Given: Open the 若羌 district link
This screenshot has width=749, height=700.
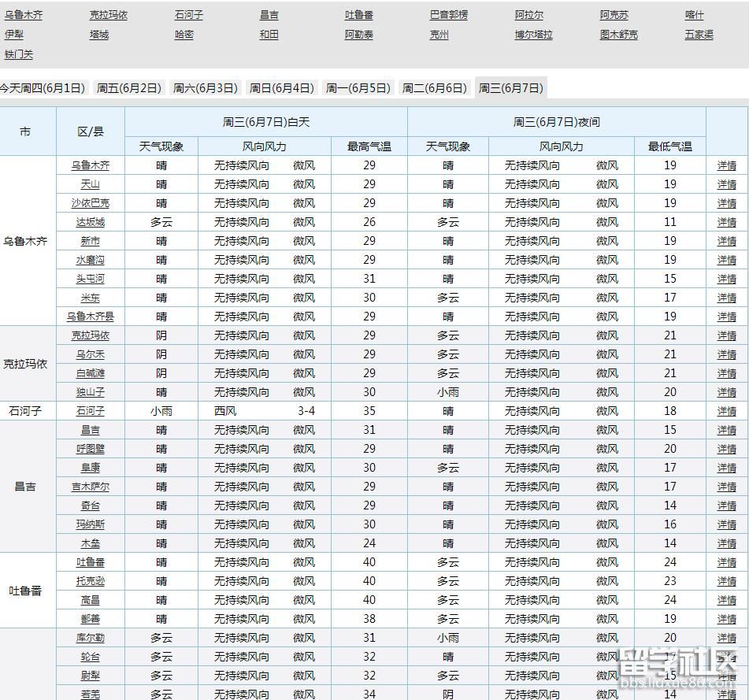Looking at the screenshot, I should coord(89,694).
